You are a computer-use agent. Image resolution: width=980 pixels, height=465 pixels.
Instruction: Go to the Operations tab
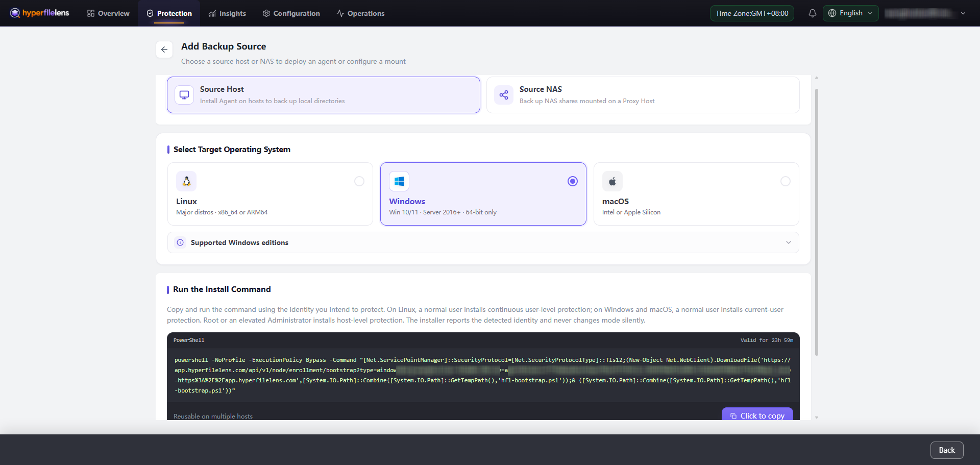point(360,13)
